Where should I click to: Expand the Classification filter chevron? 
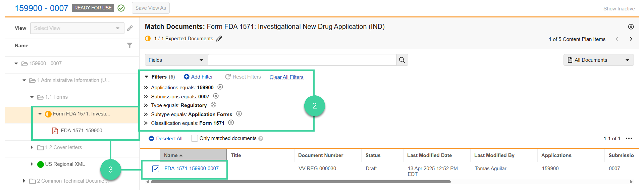pyautogui.click(x=146, y=123)
